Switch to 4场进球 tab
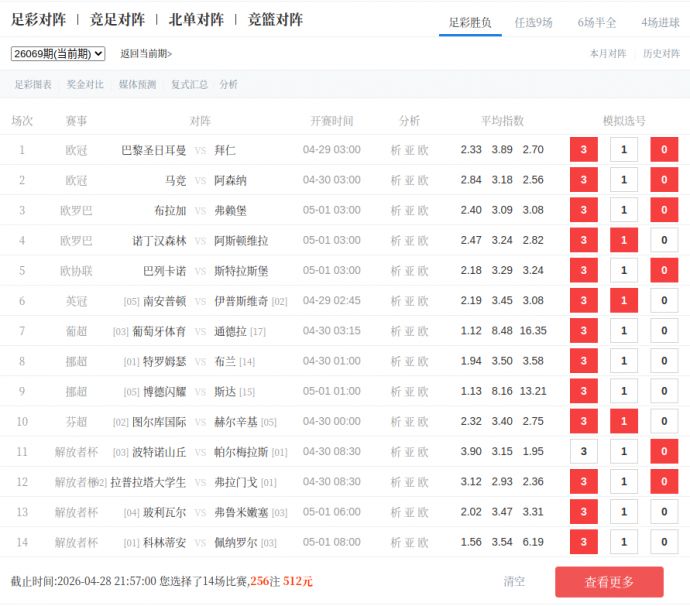This screenshot has width=690, height=606. point(660,22)
